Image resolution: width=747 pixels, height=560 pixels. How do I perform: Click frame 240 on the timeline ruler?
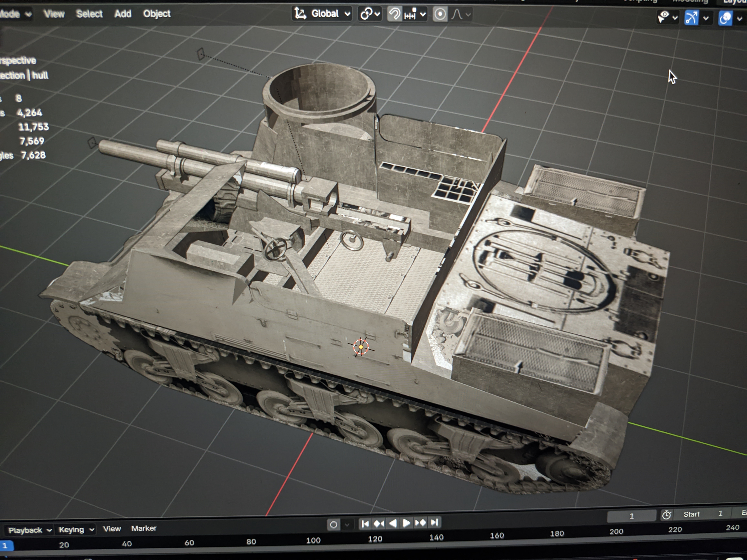coord(733,528)
